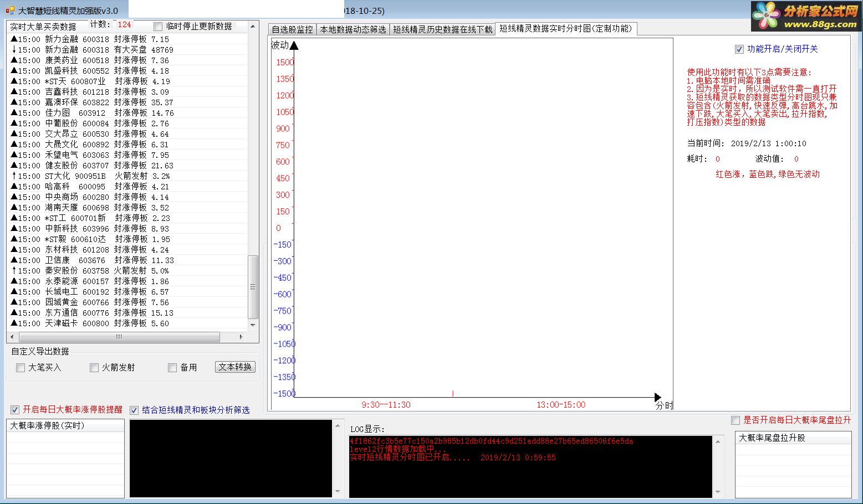Select row 交大昂立 600530

[x=127, y=134]
